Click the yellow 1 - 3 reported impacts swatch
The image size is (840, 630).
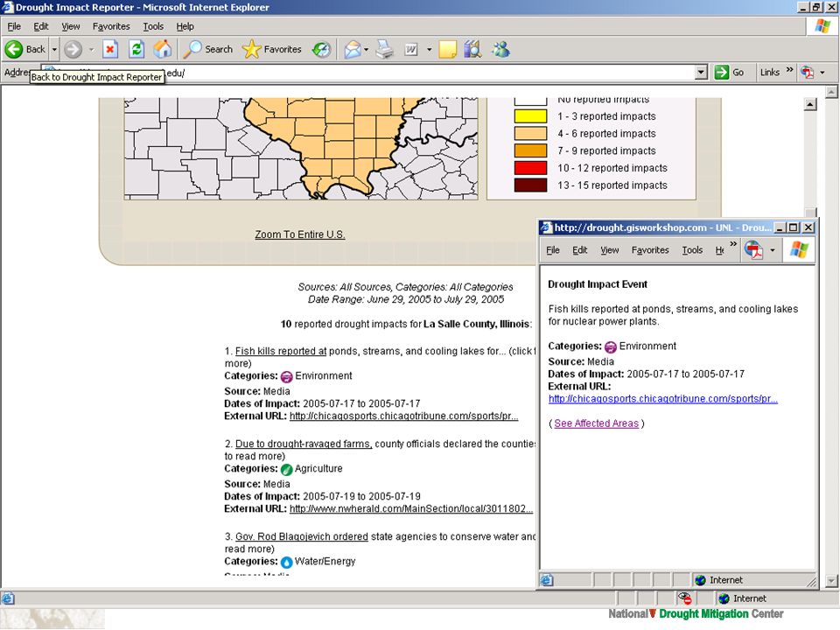click(530, 116)
